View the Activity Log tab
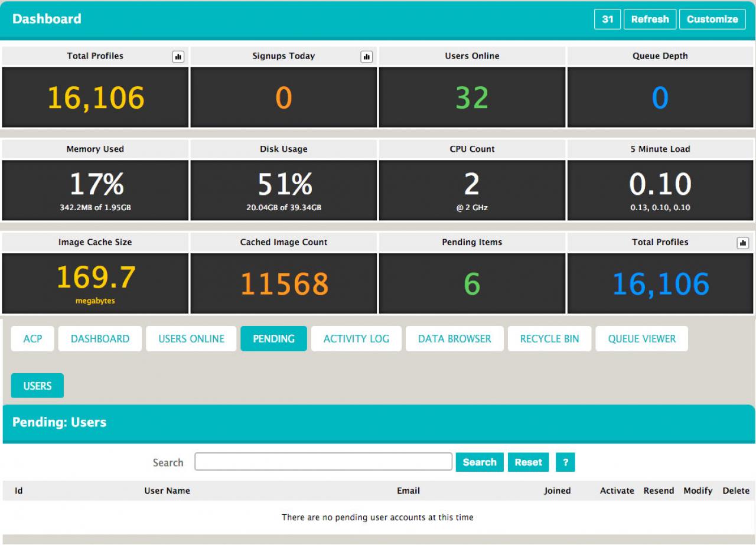Screen dimensions: 756x545 pos(356,339)
